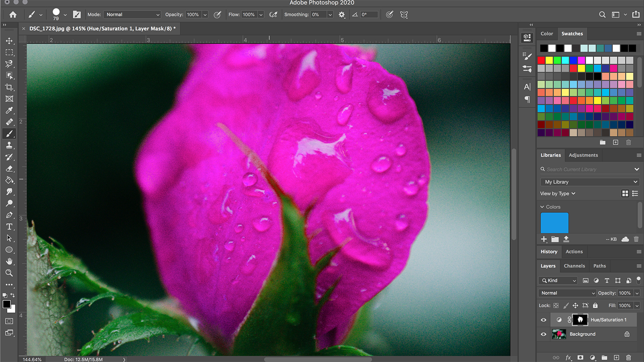Screen dimensions: 644x362
Task: Select the Eyedropper tool
Action: tap(9, 110)
